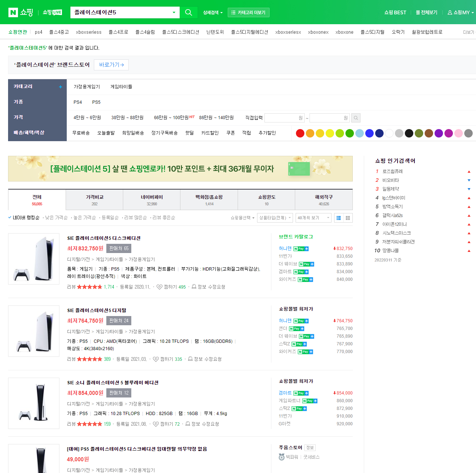Click the price range search icon

(356, 118)
